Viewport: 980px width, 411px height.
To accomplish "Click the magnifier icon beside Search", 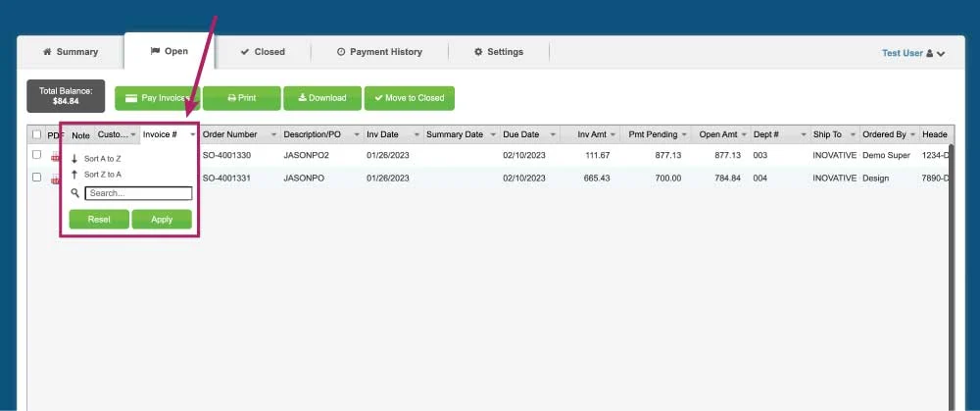I will [75, 193].
